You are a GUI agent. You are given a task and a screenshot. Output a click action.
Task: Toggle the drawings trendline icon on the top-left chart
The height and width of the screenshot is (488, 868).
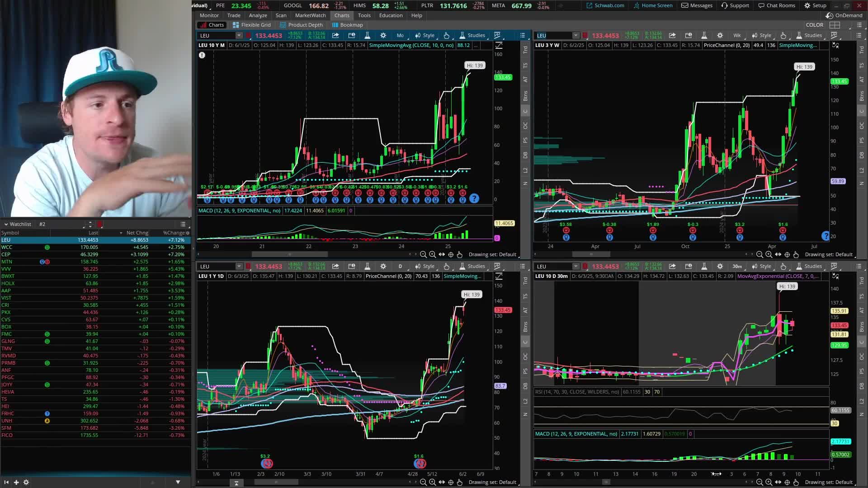point(497,35)
